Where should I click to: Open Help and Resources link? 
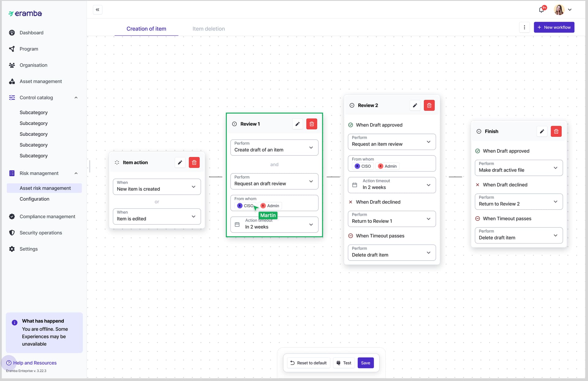tap(35, 363)
